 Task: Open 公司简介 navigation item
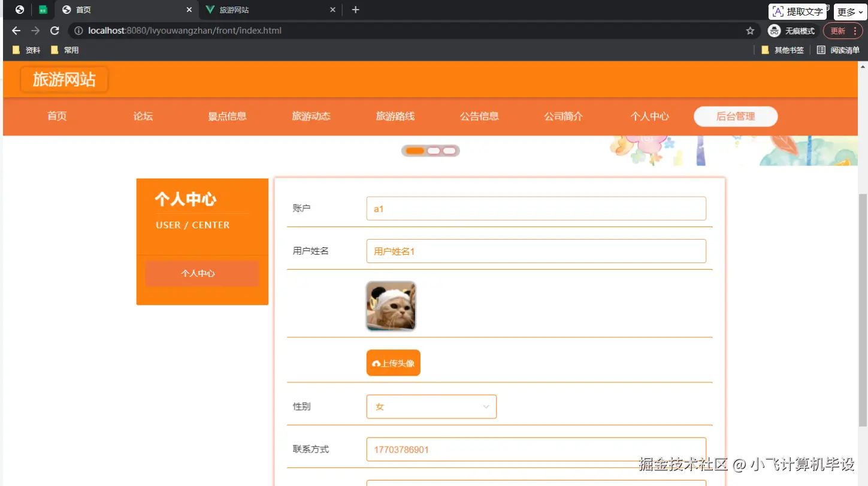point(563,116)
